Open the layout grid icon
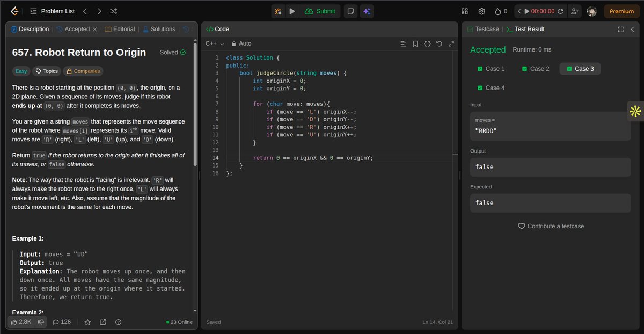The image size is (644, 334). pyautogui.click(x=465, y=11)
